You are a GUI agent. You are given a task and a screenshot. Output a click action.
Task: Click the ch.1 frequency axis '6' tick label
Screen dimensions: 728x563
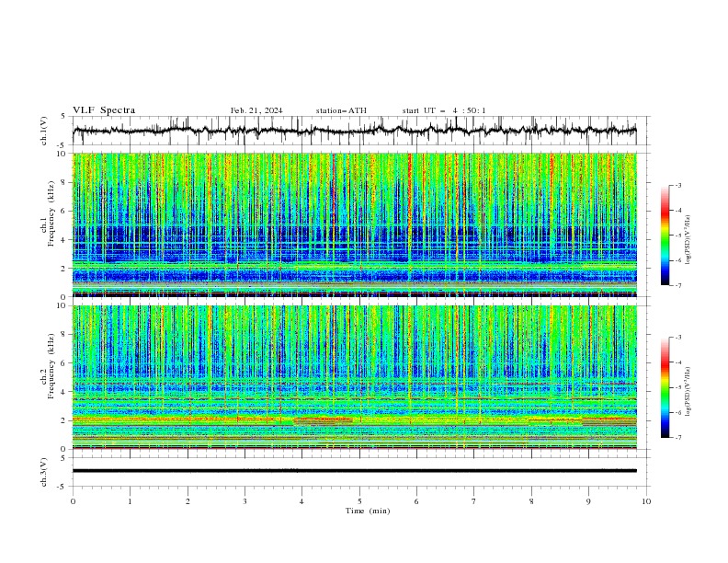click(64, 211)
